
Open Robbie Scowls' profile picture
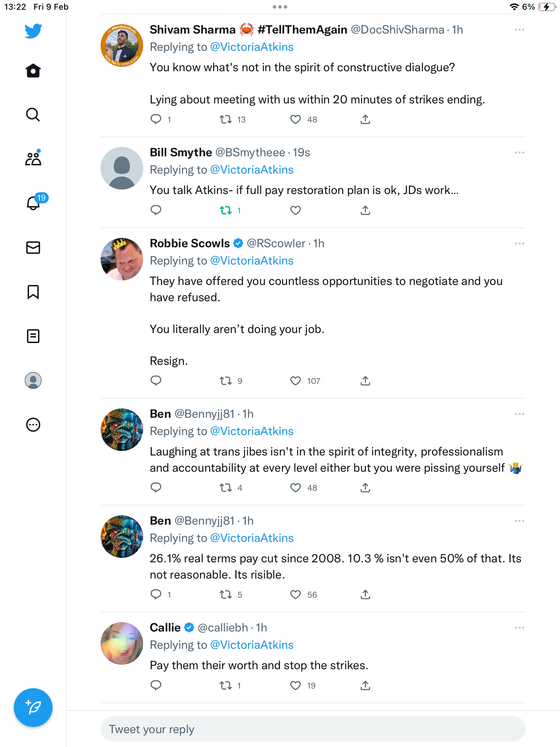(x=122, y=259)
